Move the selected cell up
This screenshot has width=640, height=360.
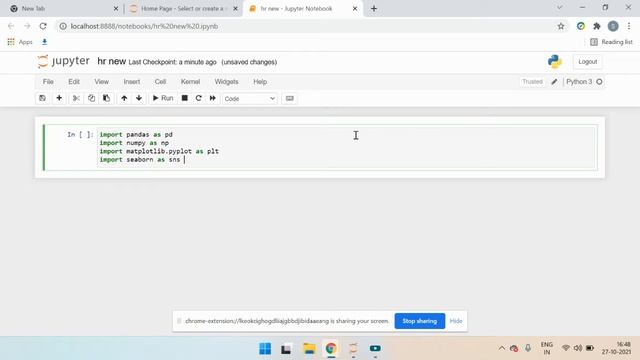(x=124, y=98)
